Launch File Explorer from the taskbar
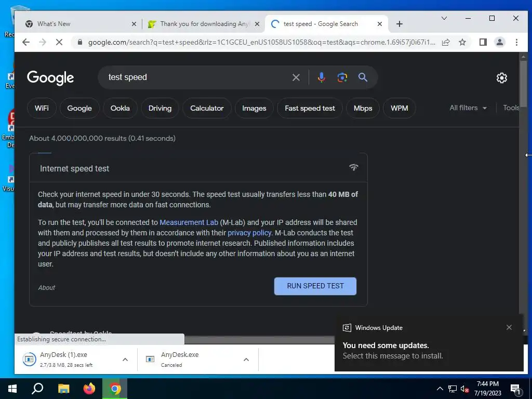532x399 pixels. 63,389
